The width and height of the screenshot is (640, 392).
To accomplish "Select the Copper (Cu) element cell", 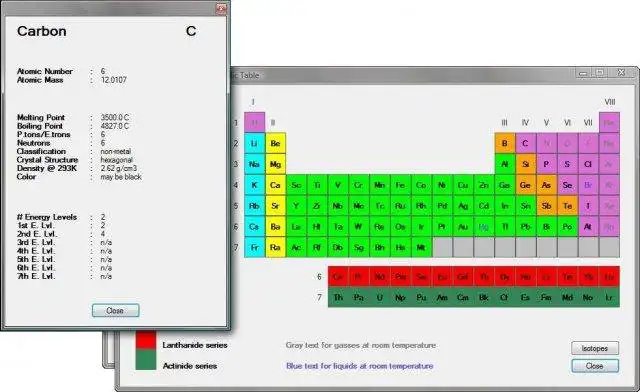I will coord(463,185).
